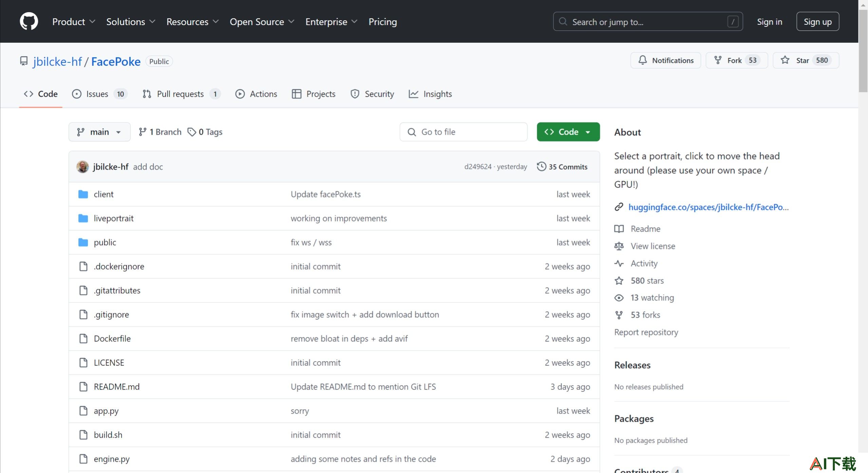868x473 pixels.
Task: Click the repository icon before jbilcke-hf
Action: pyautogui.click(x=24, y=61)
